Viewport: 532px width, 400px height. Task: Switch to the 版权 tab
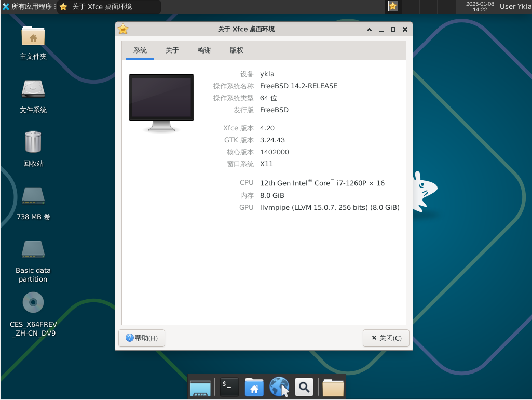(x=237, y=50)
